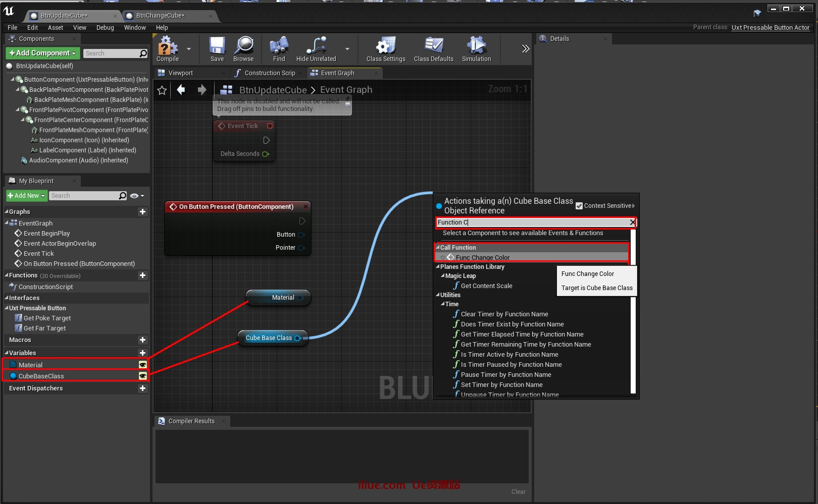The image size is (818, 504).
Task: Open Browse in the content browser
Action: [244, 47]
